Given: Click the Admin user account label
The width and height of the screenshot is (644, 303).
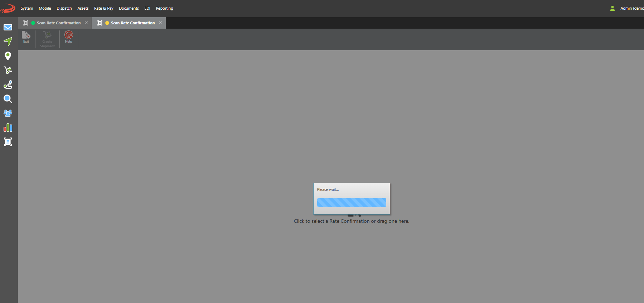Looking at the screenshot, I should click(x=631, y=8).
